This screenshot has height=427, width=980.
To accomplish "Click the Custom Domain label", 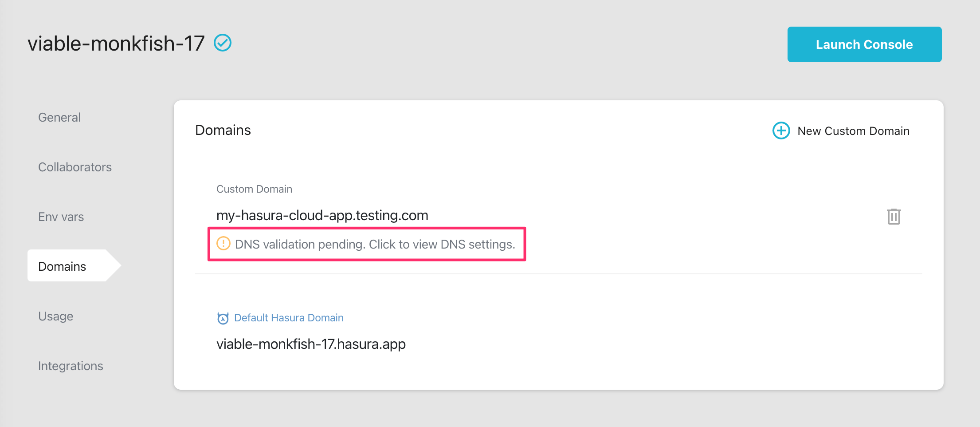I will [254, 189].
